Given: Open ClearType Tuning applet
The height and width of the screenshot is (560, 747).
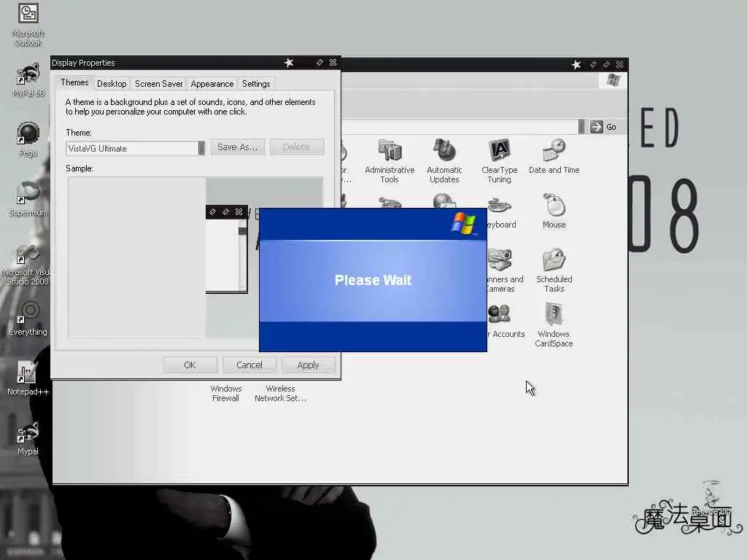Looking at the screenshot, I should click(x=499, y=161).
